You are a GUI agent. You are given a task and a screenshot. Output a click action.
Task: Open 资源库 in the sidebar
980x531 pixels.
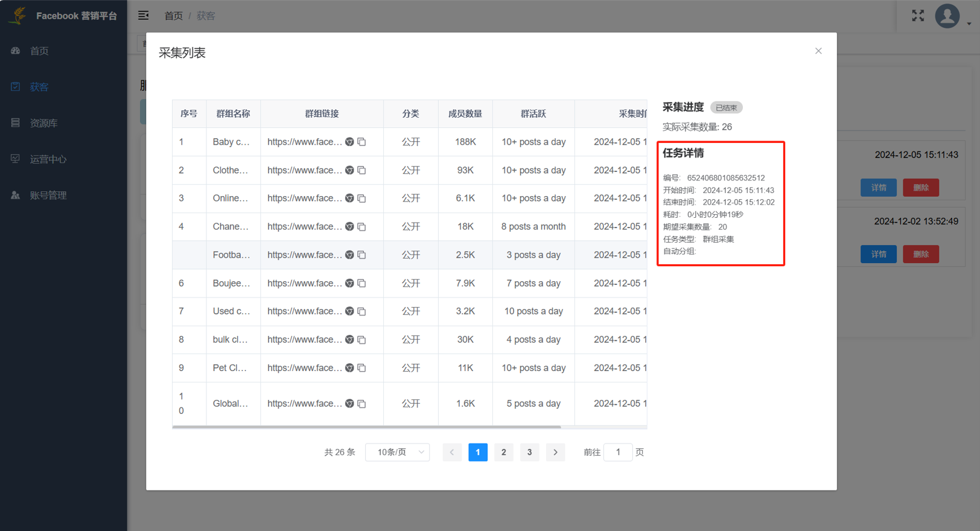63,123
